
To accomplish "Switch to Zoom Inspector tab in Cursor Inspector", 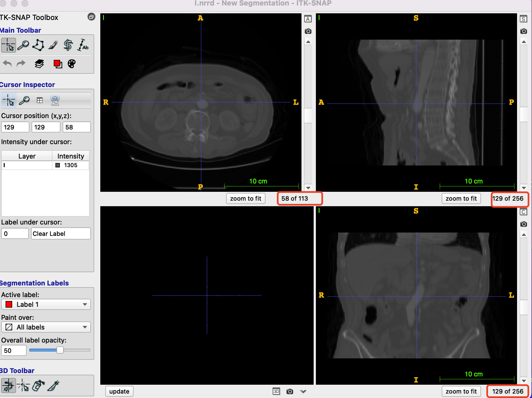I will (x=24, y=100).
